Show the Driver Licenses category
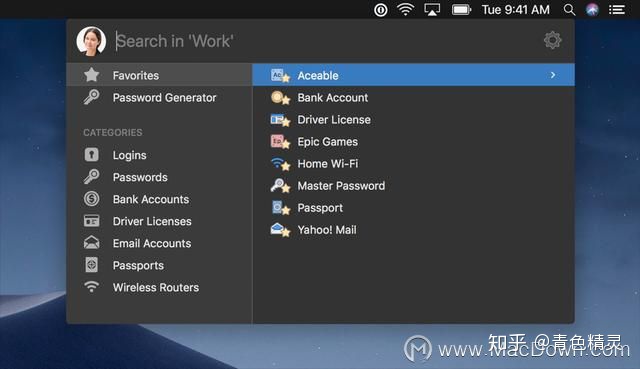The image size is (640, 369). (159, 221)
